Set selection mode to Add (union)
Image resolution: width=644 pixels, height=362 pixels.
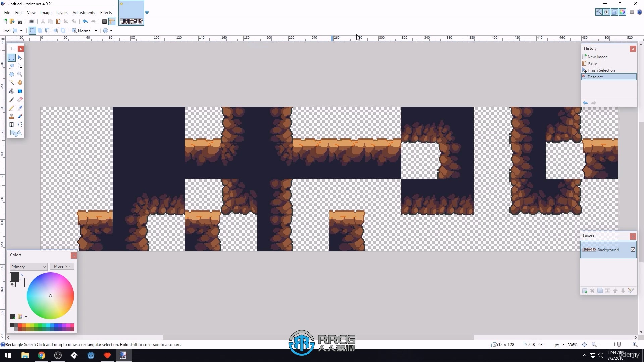40,31
